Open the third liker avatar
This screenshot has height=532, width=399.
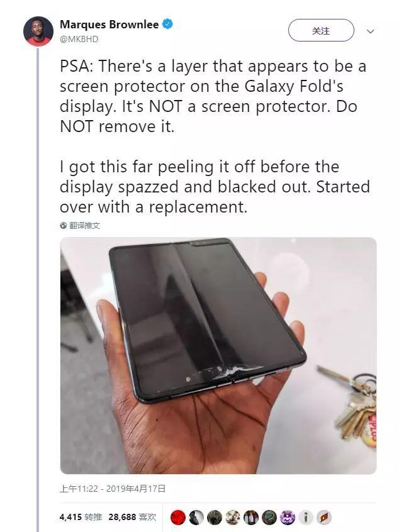(215, 518)
